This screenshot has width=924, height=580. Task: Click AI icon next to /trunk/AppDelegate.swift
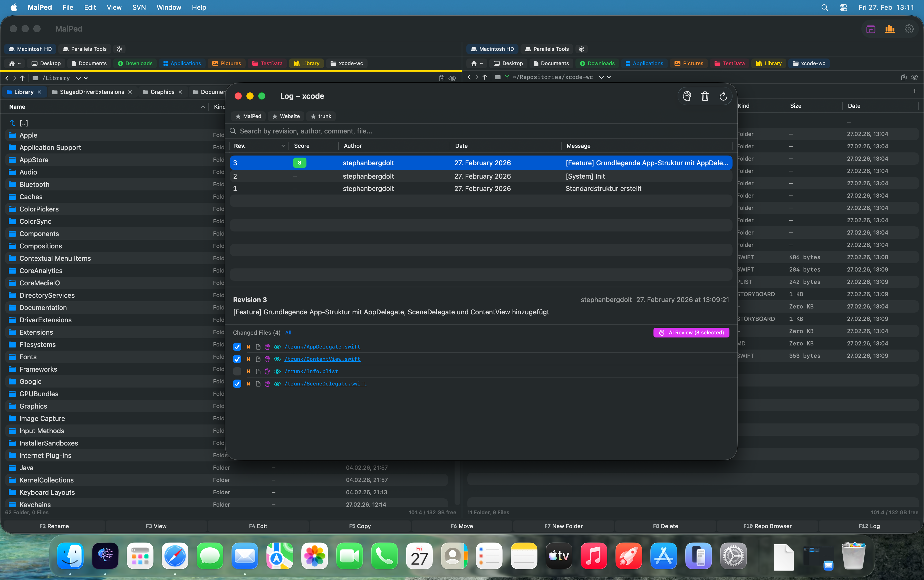click(267, 346)
